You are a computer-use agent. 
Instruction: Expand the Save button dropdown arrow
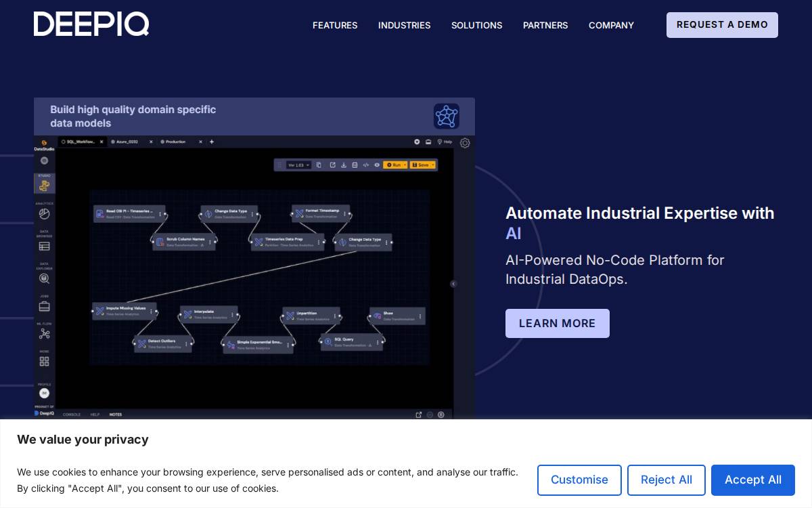click(x=433, y=165)
